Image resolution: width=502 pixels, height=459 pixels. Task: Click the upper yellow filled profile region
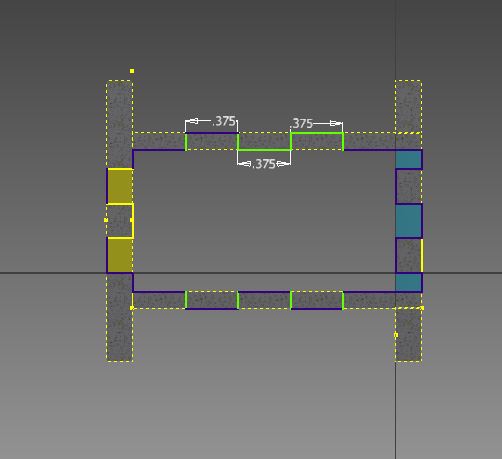pyautogui.click(x=120, y=186)
